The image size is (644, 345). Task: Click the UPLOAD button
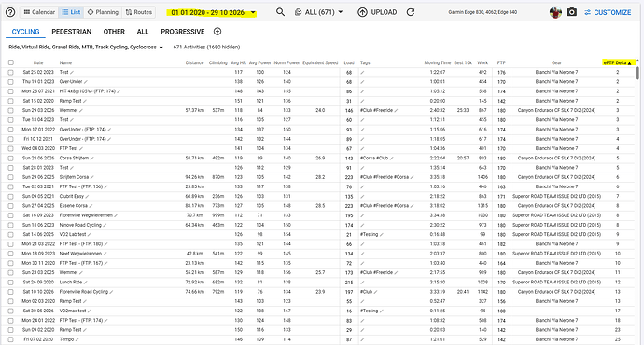(377, 12)
